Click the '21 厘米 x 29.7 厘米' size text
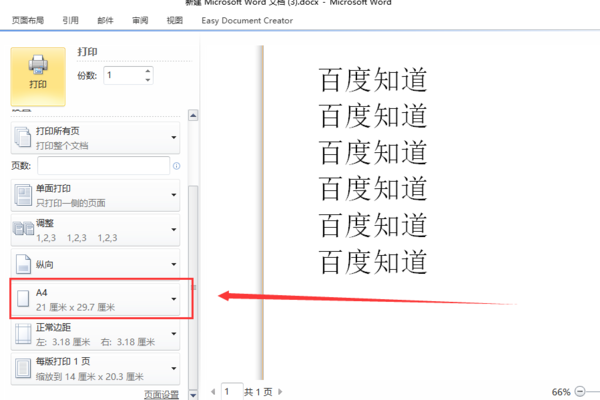The width and height of the screenshot is (600, 400). coord(75,307)
